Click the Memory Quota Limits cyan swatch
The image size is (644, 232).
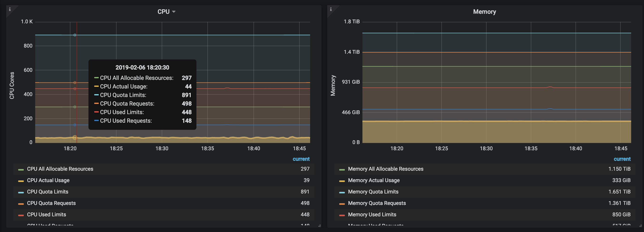(342, 192)
